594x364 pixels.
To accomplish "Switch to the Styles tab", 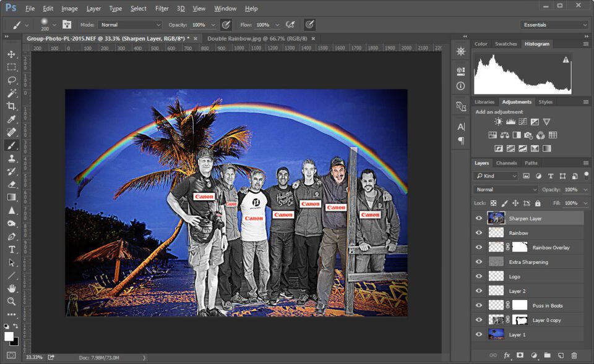I will click(x=546, y=102).
